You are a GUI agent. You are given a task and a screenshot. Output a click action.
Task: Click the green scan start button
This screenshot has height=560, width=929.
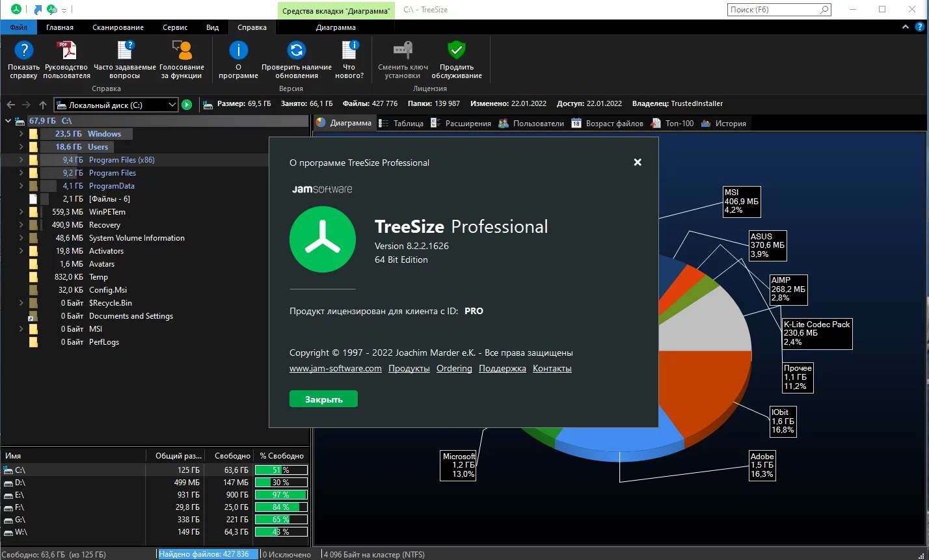coord(187,105)
